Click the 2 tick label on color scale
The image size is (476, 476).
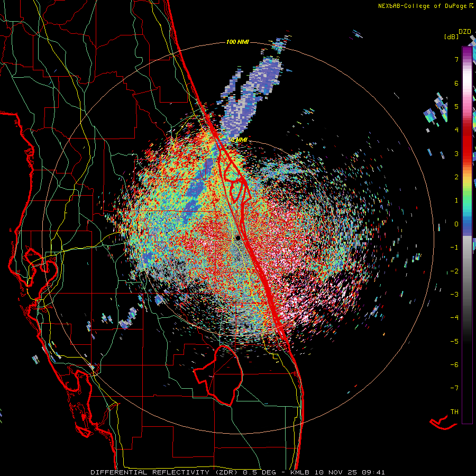(x=456, y=177)
